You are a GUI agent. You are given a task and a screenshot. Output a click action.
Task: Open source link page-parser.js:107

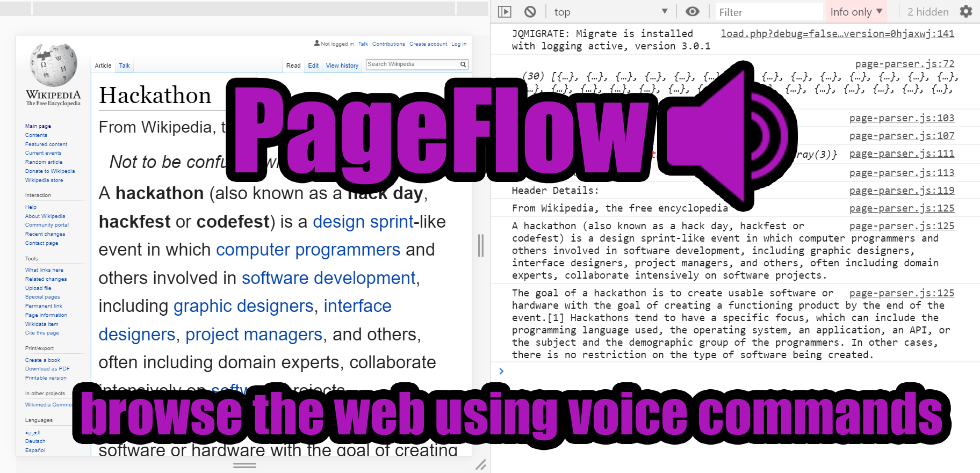902,136
